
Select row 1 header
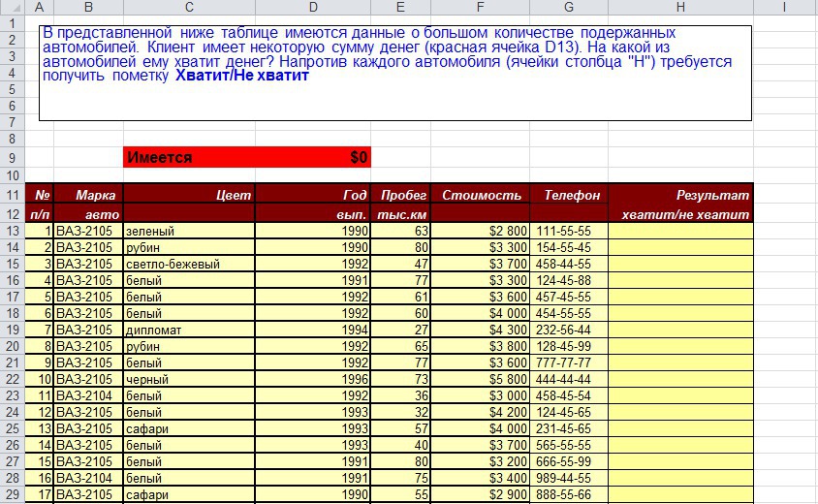click(x=13, y=23)
